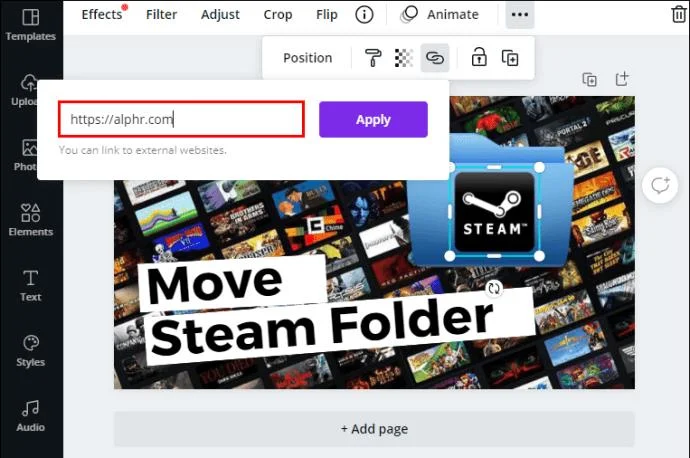
Task: Open the Position options
Action: click(308, 58)
